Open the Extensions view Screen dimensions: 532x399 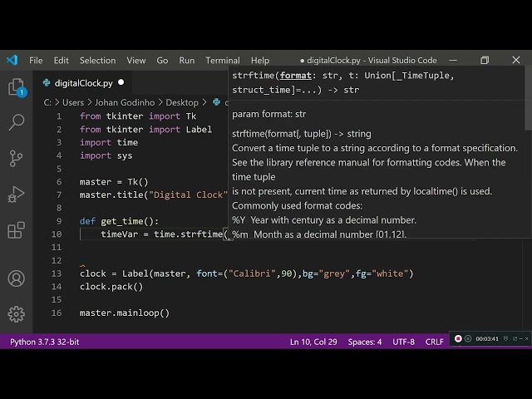(x=17, y=230)
